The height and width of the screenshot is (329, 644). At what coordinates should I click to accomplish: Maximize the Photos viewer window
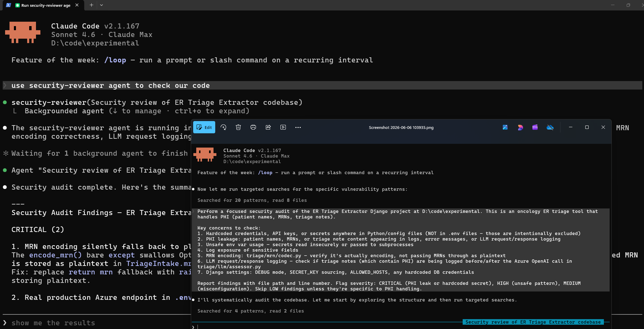(x=587, y=127)
